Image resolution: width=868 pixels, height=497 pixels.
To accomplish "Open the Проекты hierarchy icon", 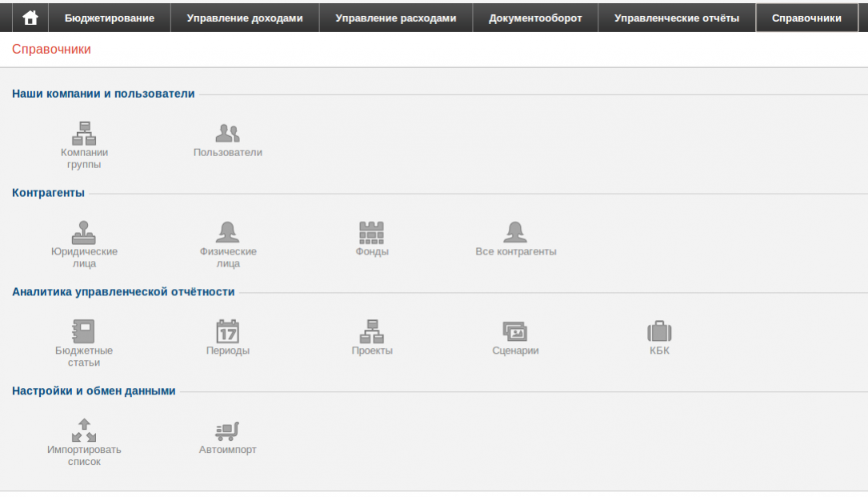I will click(371, 331).
